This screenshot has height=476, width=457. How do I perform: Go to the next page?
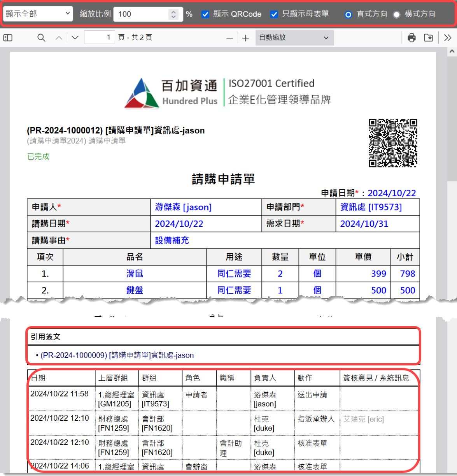pos(75,38)
